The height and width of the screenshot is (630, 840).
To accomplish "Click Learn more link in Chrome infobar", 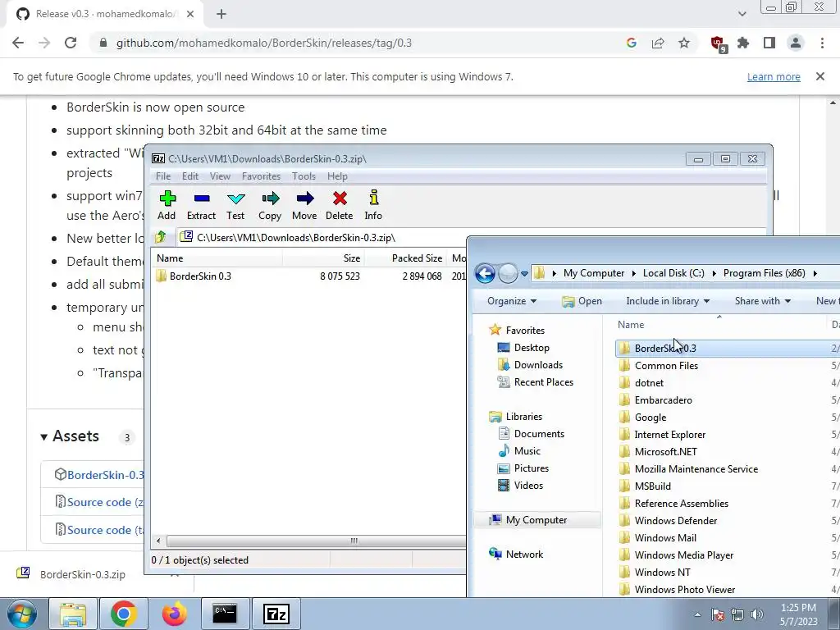I will pyautogui.click(x=774, y=76).
